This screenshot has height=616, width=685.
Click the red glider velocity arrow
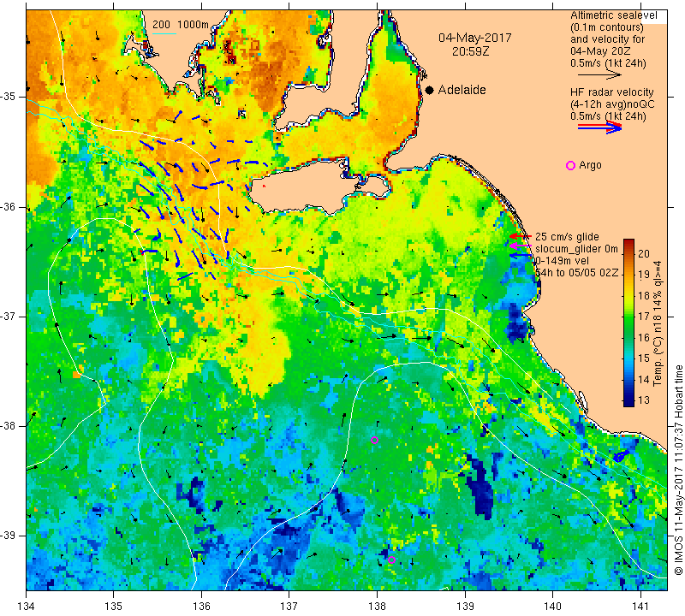tap(521, 236)
